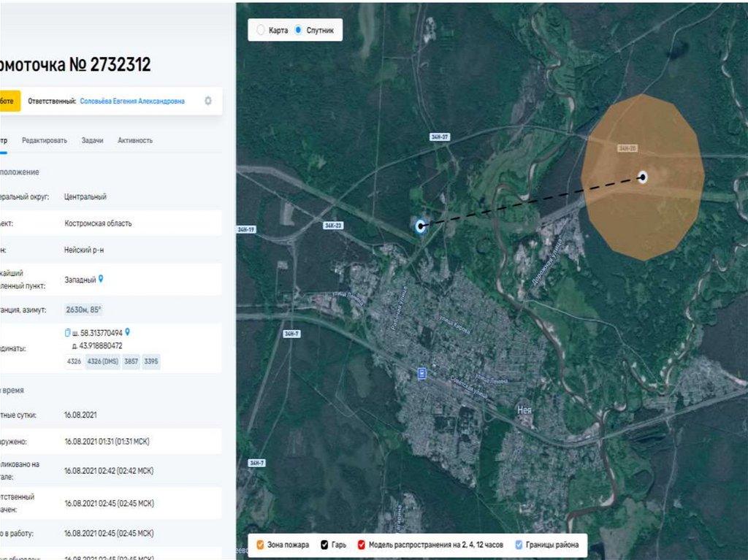The image size is (748, 560).
Task: Open the Активность tab
Action: [135, 140]
